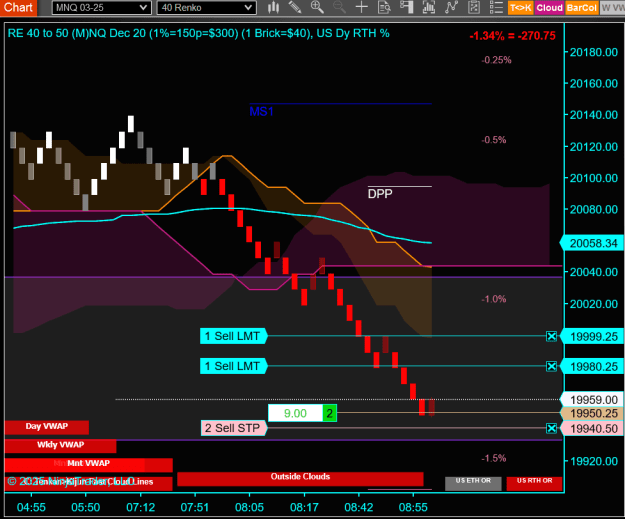Screen dimensions: 625x519
Task: Open the indicators line-graph icon
Action: pos(451,7)
